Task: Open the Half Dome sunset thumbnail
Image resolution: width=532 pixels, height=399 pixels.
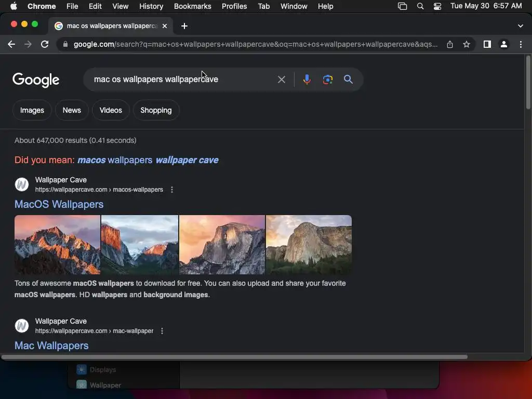Action: [x=222, y=245]
